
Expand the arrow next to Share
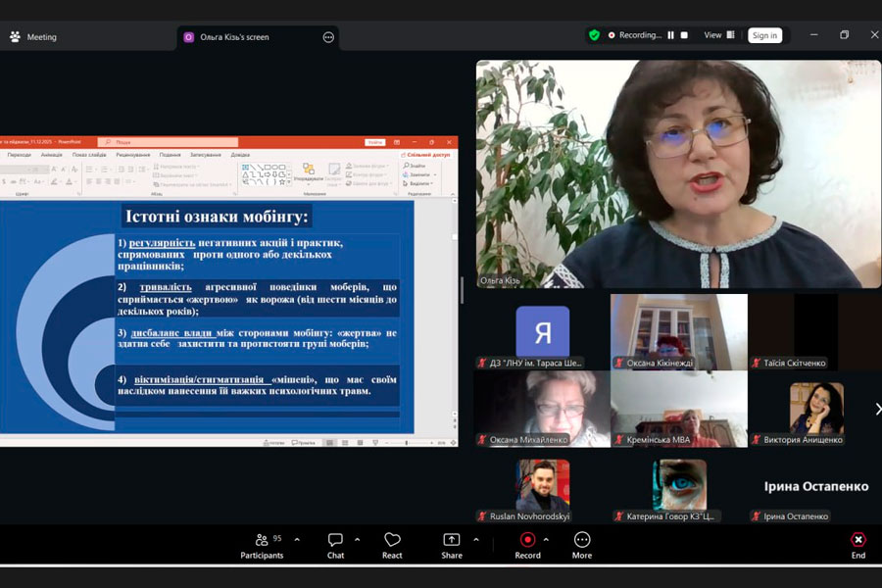tap(476, 540)
